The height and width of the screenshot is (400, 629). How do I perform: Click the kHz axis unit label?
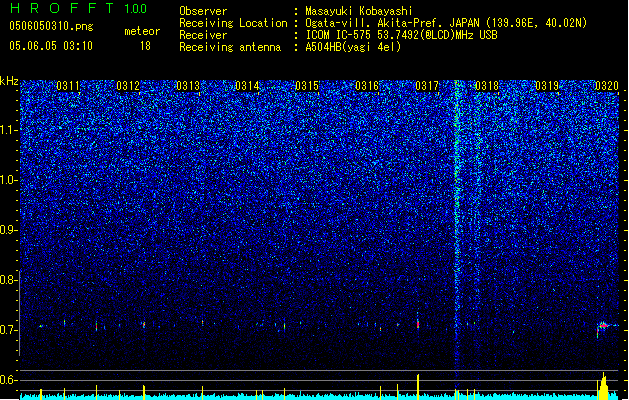pos(9,81)
